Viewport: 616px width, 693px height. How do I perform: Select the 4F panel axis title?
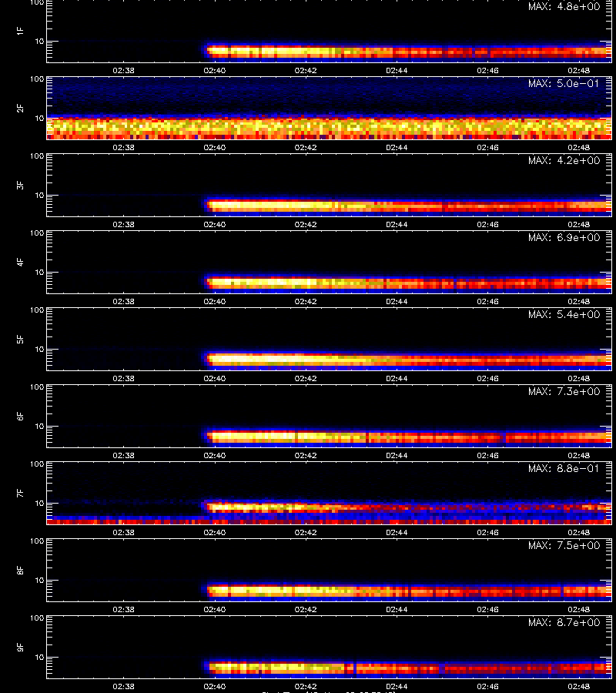20,262
